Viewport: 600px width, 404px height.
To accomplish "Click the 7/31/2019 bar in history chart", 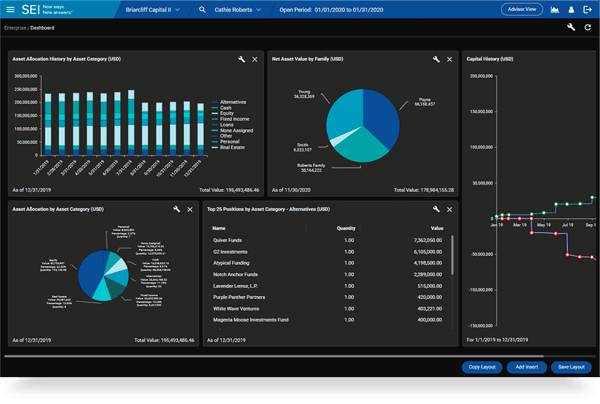I will point(131,122).
